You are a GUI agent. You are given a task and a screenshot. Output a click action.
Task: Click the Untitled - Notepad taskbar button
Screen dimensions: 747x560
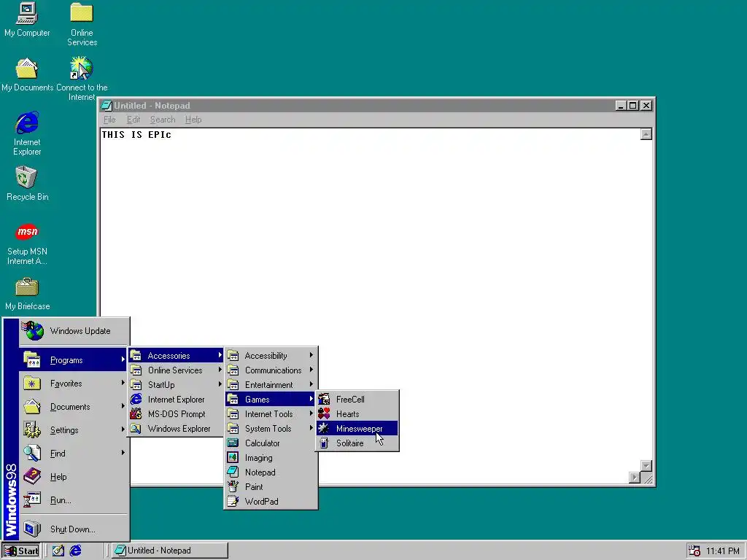[170, 551]
